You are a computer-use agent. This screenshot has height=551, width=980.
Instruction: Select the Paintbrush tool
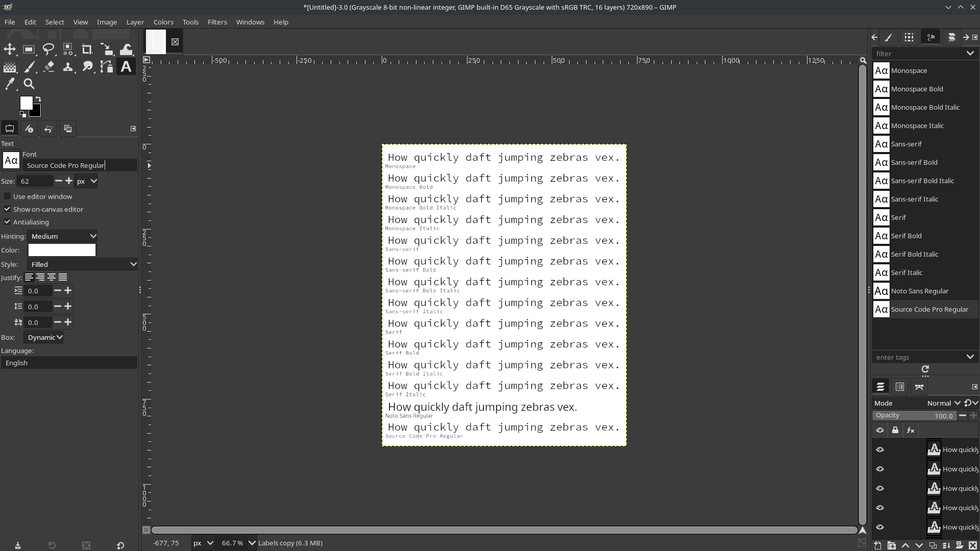[x=29, y=67]
